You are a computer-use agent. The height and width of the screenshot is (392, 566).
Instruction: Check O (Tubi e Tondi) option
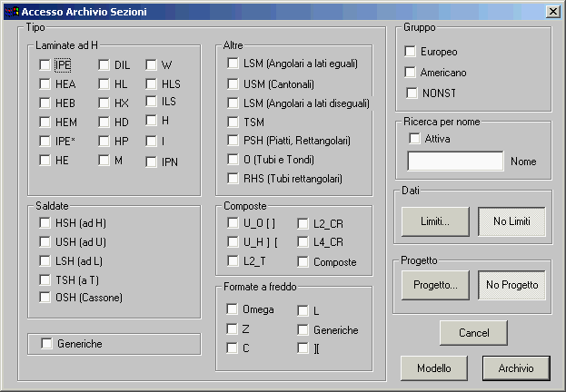tap(233, 160)
